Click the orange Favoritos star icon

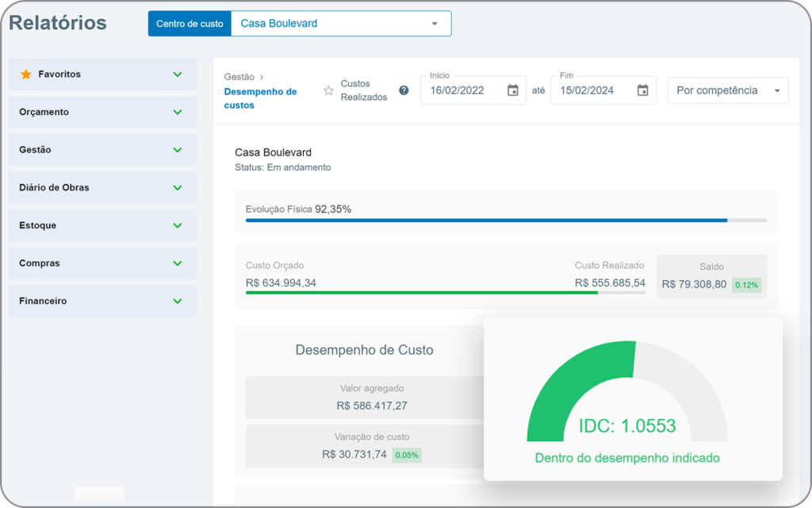coord(26,74)
